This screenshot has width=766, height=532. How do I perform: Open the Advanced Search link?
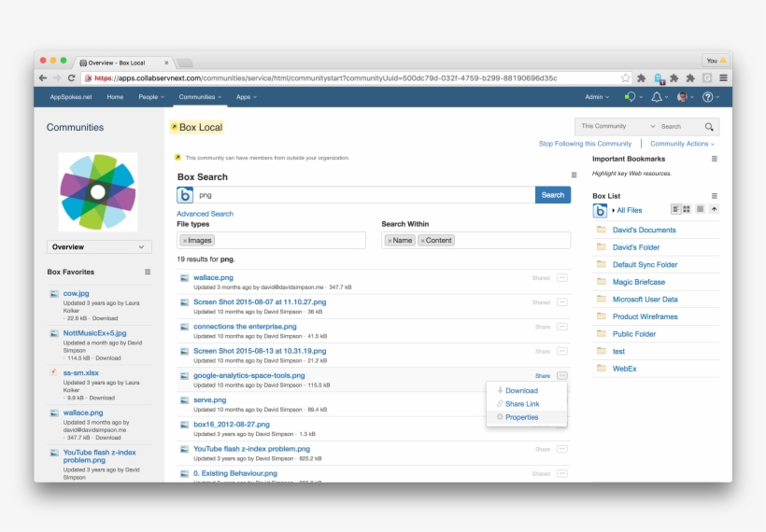(x=205, y=214)
